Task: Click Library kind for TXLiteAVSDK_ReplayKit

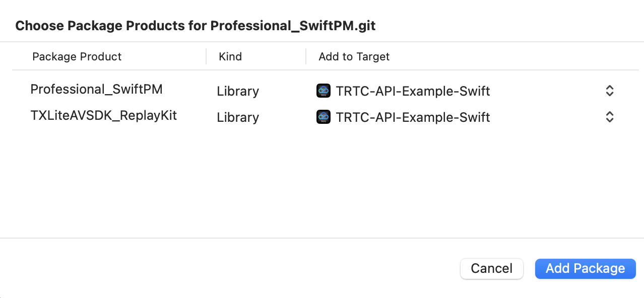Action: coord(238,117)
